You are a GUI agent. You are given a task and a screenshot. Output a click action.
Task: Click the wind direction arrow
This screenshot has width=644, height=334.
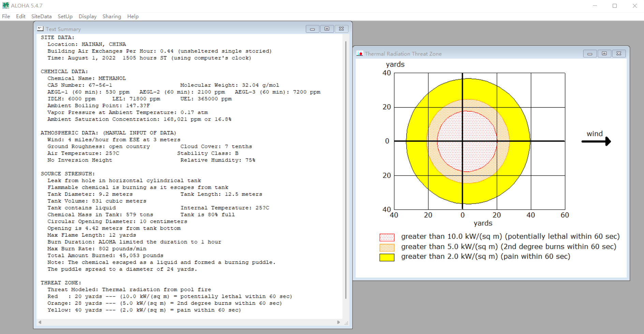(x=596, y=141)
